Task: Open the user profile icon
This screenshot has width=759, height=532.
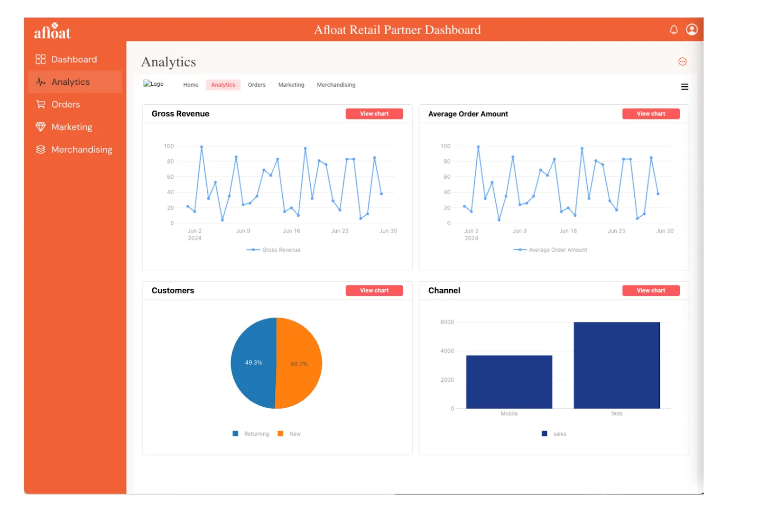Action: (692, 30)
